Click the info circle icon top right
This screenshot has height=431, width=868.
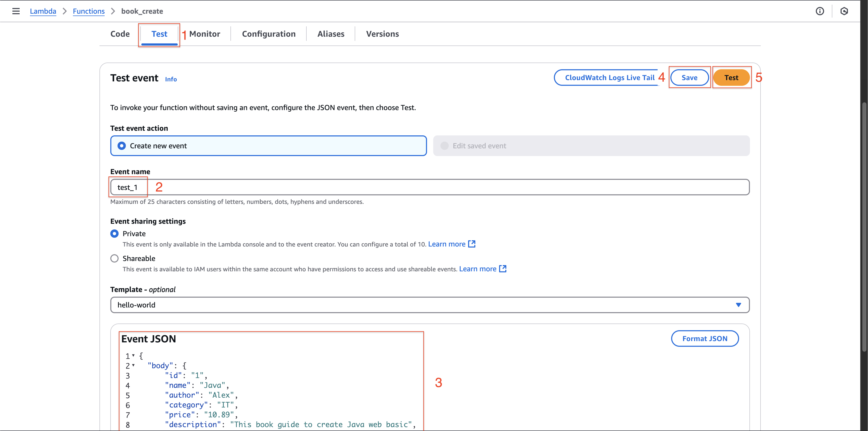click(820, 11)
